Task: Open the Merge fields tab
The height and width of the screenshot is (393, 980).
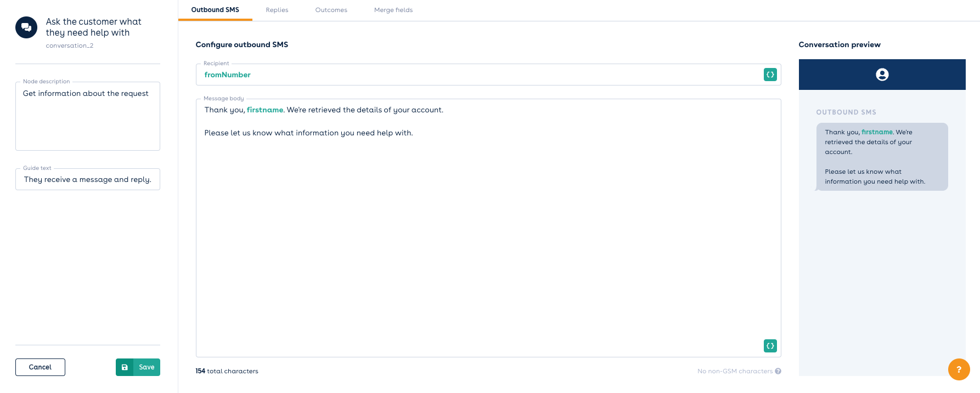Action: [x=393, y=10]
